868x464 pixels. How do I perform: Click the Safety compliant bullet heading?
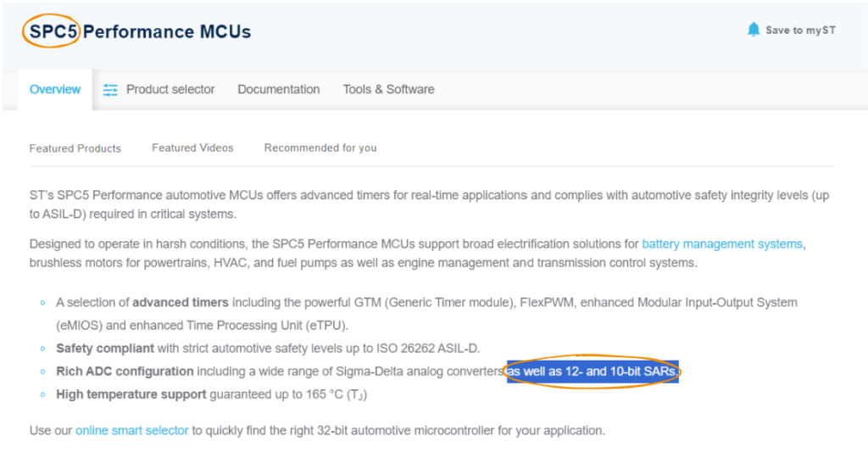pos(104,349)
